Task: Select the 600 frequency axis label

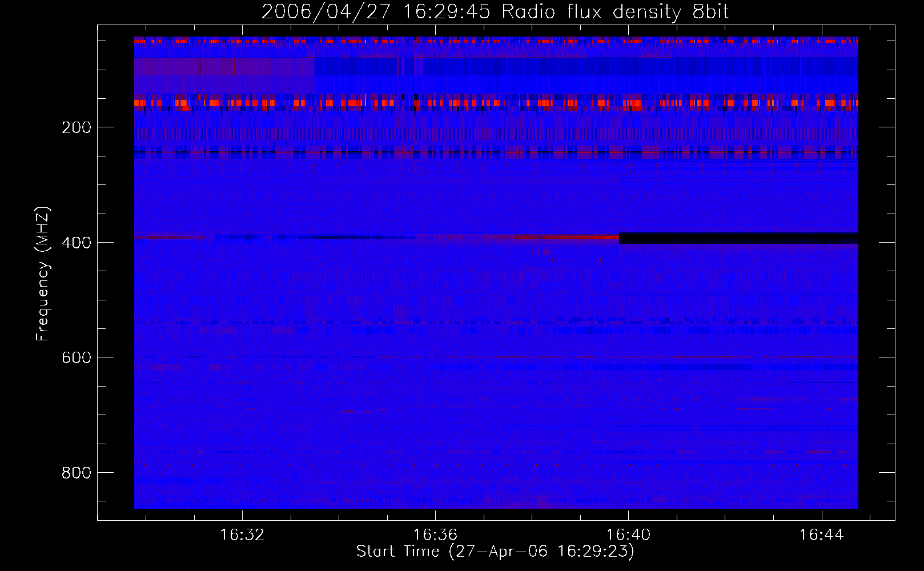Action: [x=77, y=357]
